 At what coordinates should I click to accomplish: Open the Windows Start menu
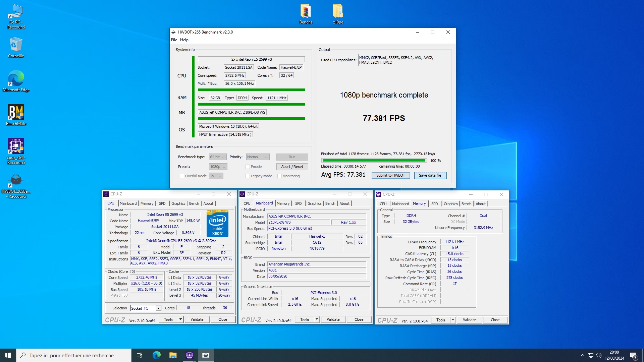click(8, 355)
